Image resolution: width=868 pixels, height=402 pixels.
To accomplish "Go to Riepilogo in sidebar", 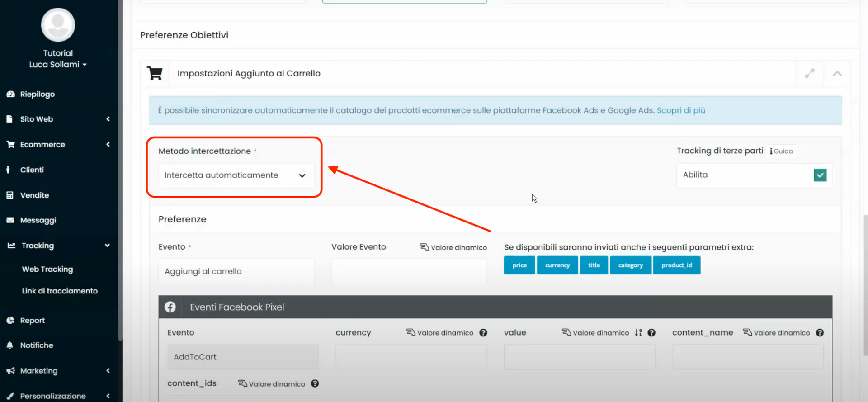I will click(x=37, y=94).
